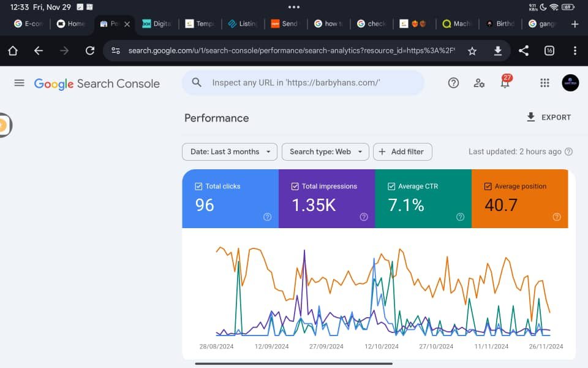Click the Inspect any URL search field
This screenshot has height=368, width=588.
[x=303, y=83]
